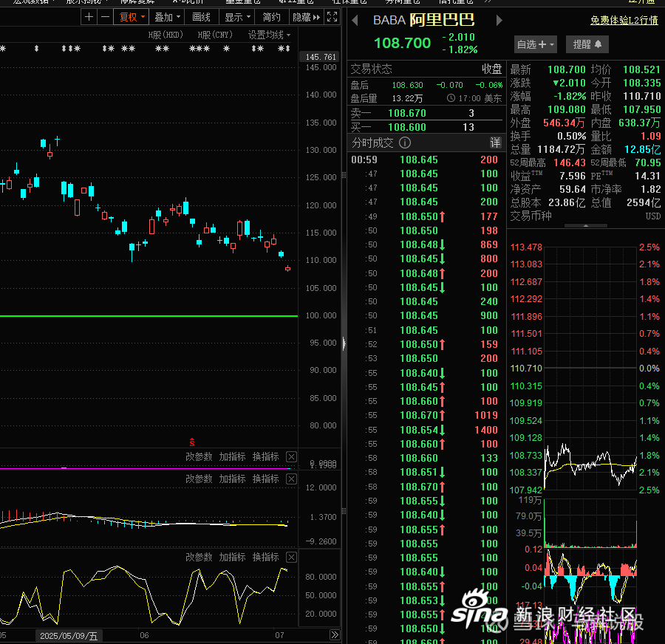665x644 pixels.
Task: Click 加指标 in bottom oscillator panel
Action: click(x=232, y=557)
